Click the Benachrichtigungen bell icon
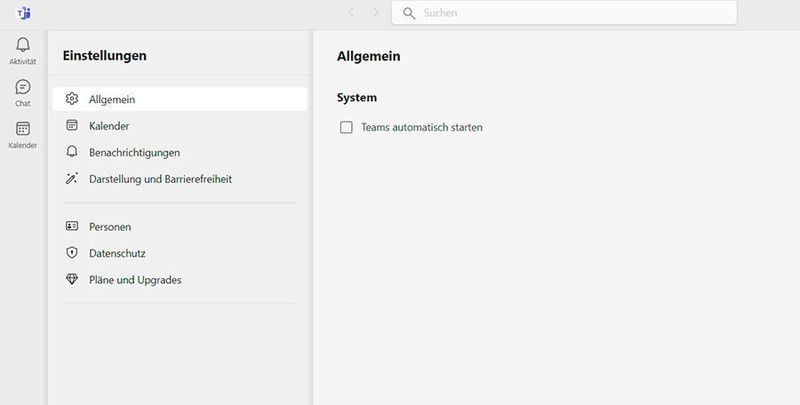The height and width of the screenshot is (405, 800). 71,152
